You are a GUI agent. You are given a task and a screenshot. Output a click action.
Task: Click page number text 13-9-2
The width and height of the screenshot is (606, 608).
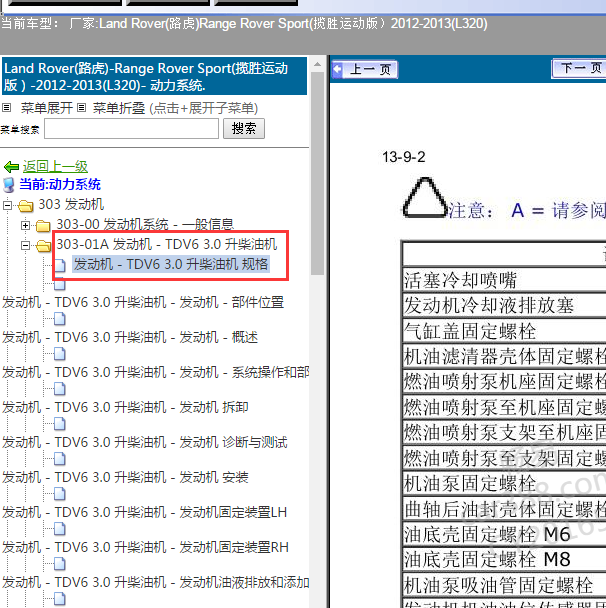coord(404,157)
